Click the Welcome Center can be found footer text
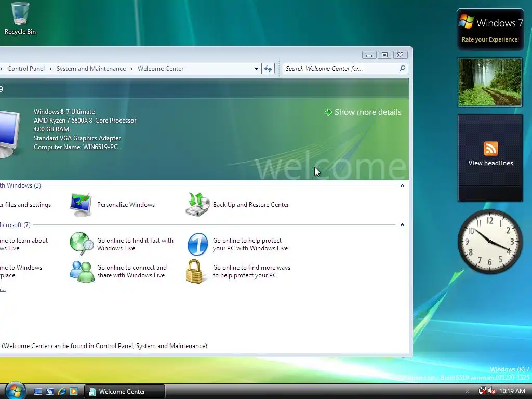 [x=104, y=346]
